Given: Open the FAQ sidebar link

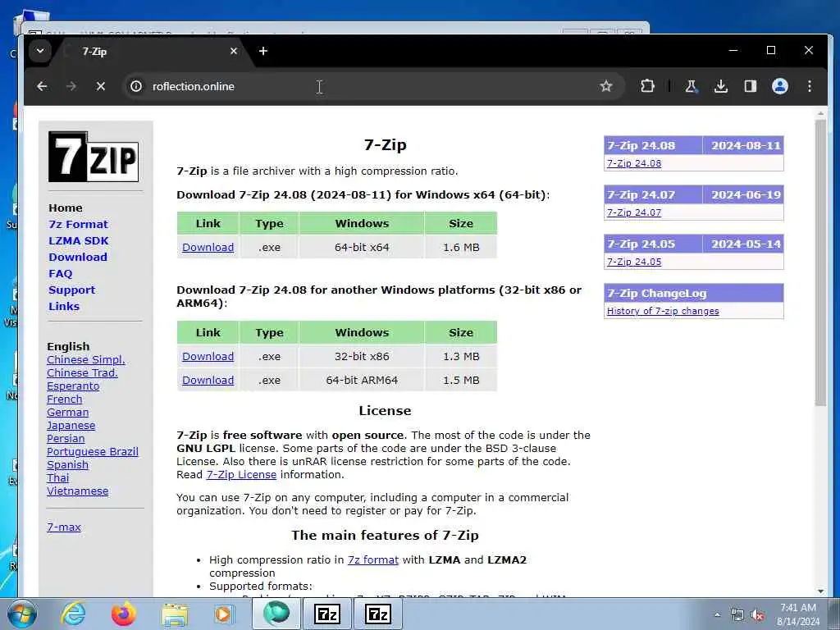Looking at the screenshot, I should [x=60, y=274].
